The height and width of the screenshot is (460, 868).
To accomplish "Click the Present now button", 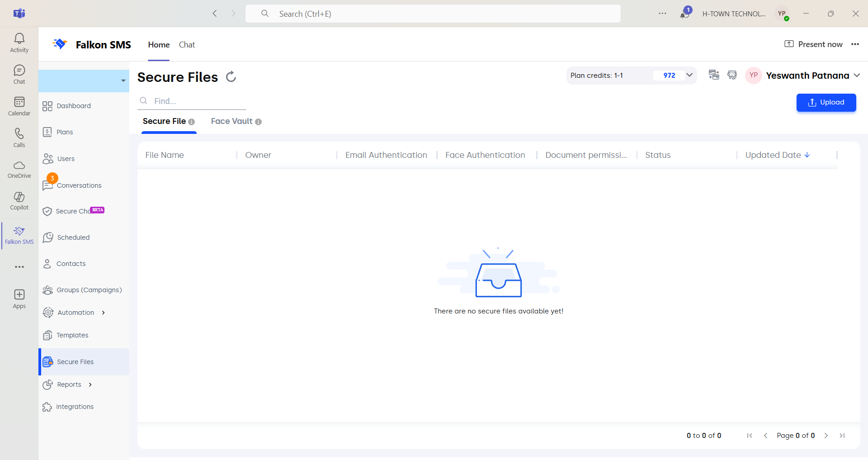I will point(813,44).
